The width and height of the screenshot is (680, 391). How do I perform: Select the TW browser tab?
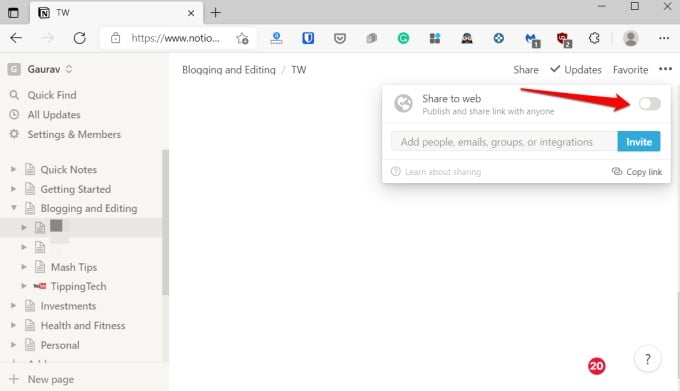click(116, 13)
